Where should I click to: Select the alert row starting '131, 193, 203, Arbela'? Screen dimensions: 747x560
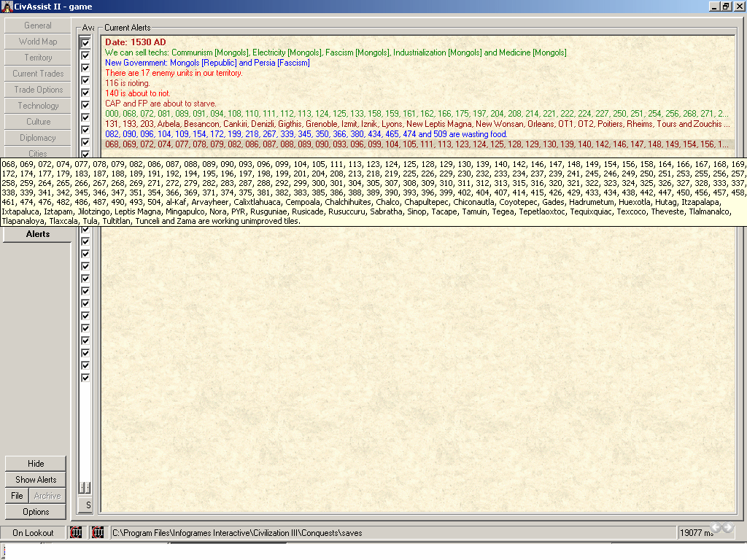(x=417, y=124)
